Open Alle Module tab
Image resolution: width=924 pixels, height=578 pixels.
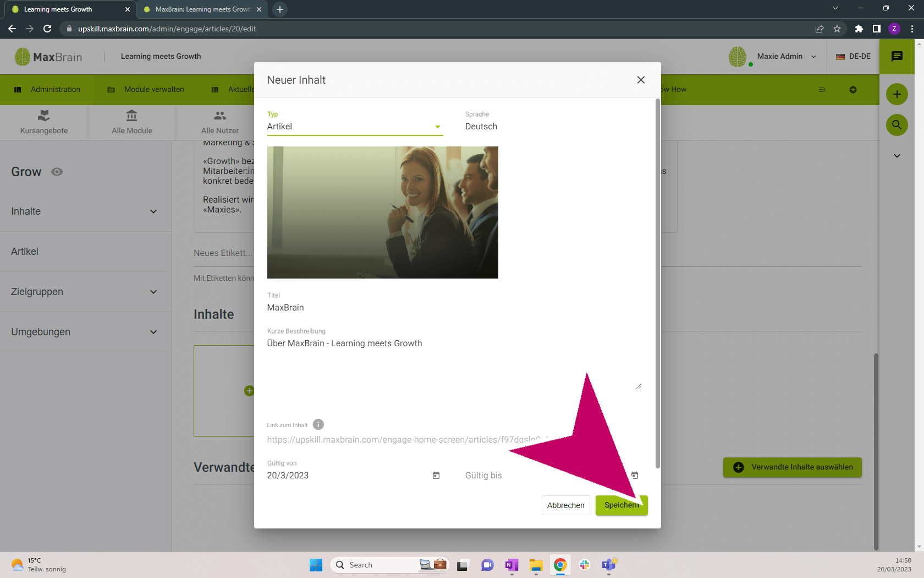pyautogui.click(x=132, y=122)
